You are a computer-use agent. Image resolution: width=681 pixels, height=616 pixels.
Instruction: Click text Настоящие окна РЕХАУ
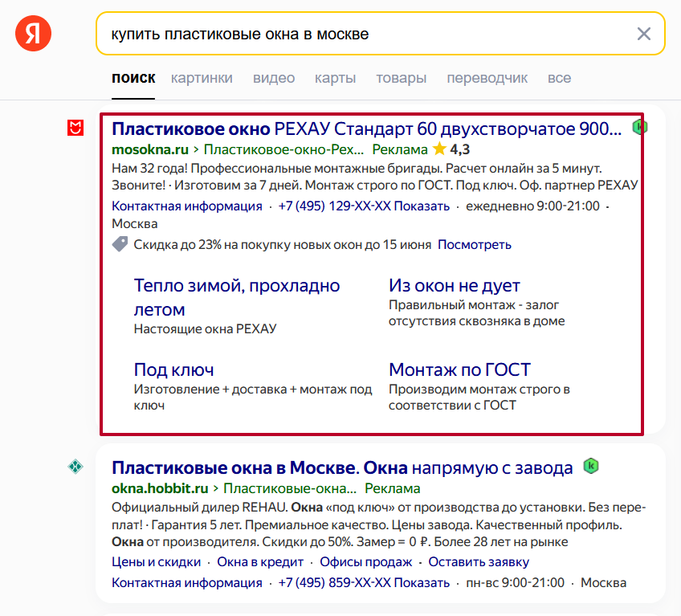point(205,328)
